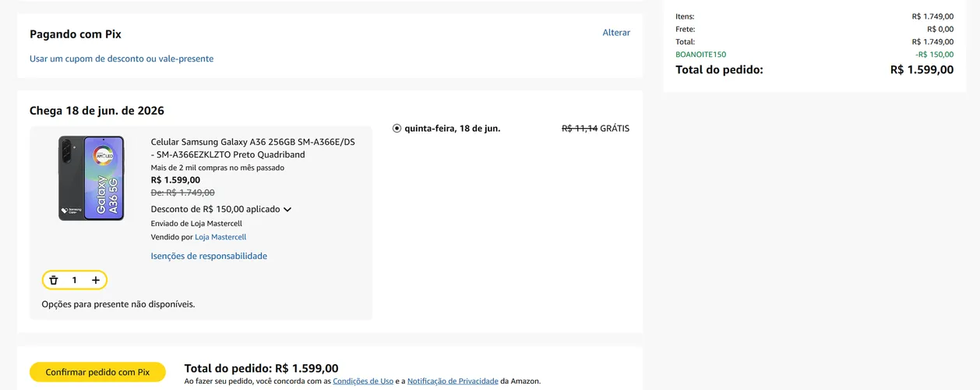The image size is (980, 390).
Task: Click Alterar payment method link
Action: (x=616, y=33)
